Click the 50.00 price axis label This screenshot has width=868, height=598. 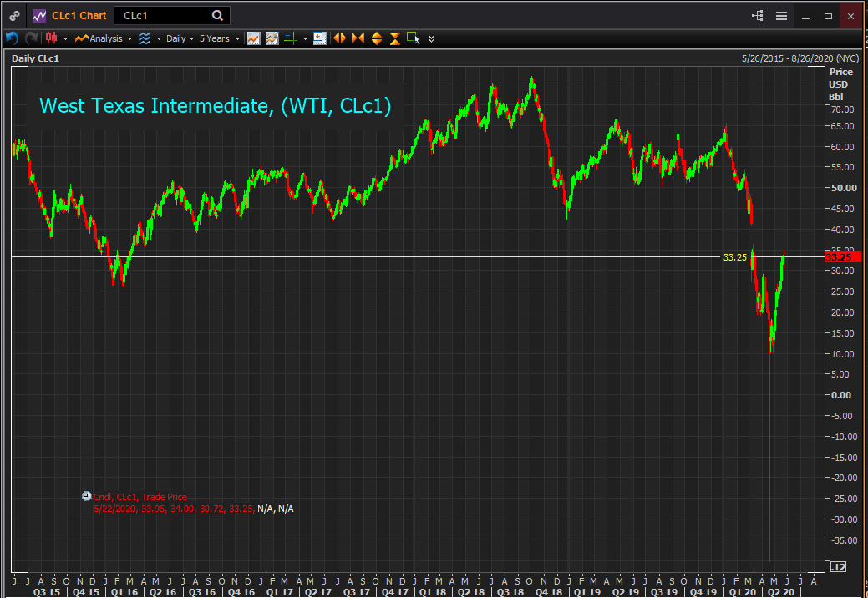(x=844, y=188)
